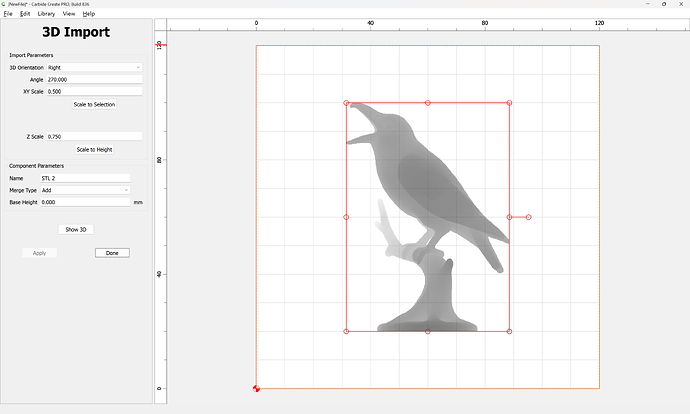Click the Show 3D button
Viewport: 690px width, 414px height.
click(x=76, y=229)
